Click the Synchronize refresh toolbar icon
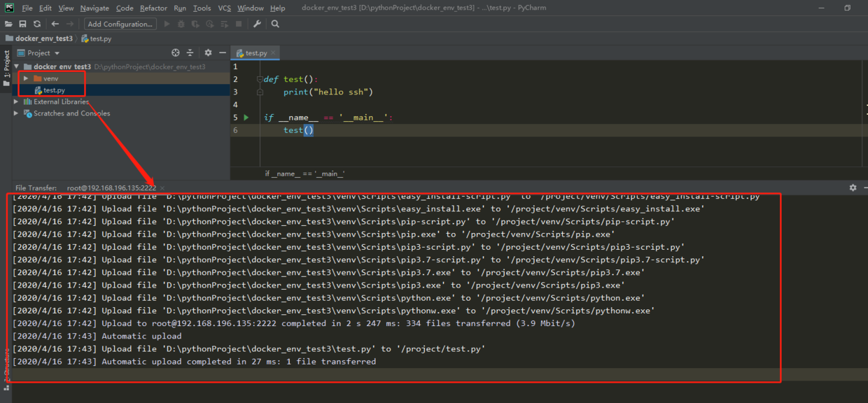The width and height of the screenshot is (868, 403). [x=37, y=24]
